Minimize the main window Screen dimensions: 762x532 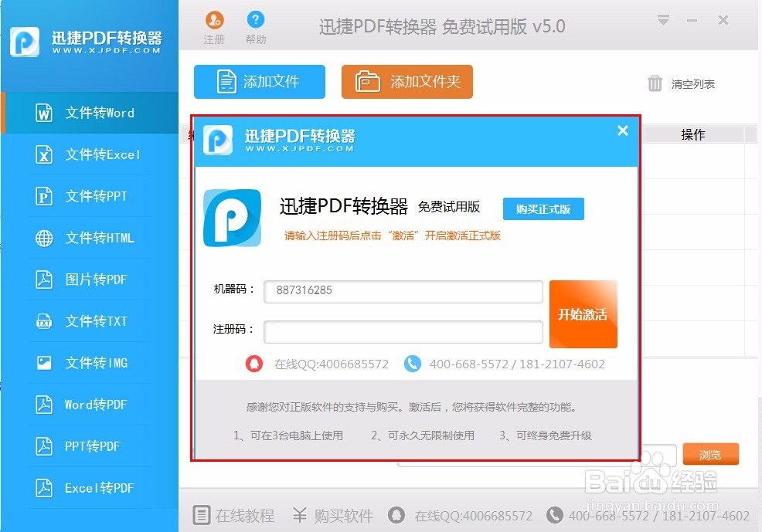click(x=692, y=20)
